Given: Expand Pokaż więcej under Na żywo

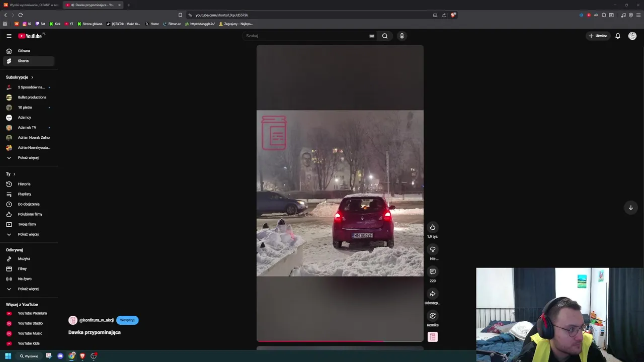Looking at the screenshot, I should [x=29, y=289].
